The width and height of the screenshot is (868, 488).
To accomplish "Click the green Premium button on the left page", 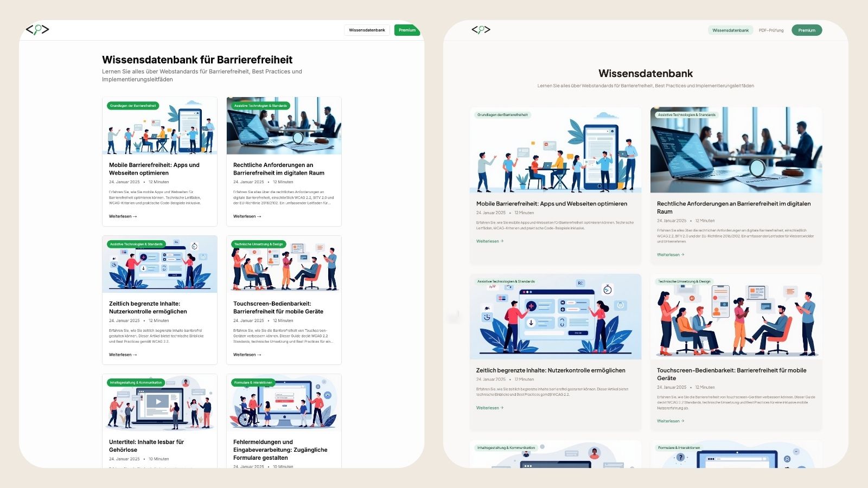I will click(407, 30).
